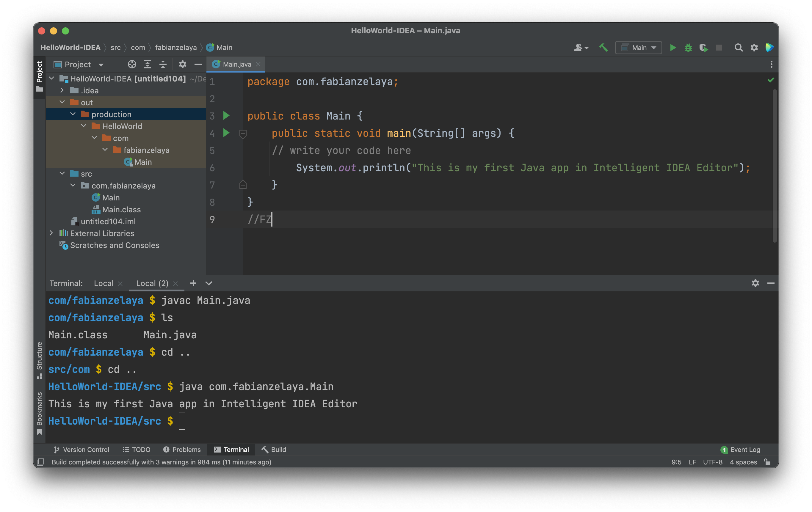Open terminal settings gear icon
812x512 pixels.
755,283
